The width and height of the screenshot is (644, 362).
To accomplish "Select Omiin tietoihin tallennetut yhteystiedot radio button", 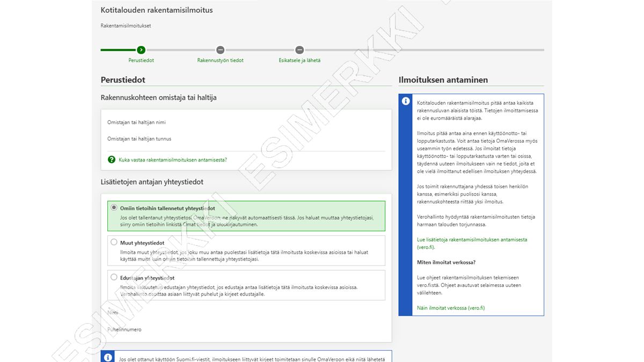I will coord(114,208).
